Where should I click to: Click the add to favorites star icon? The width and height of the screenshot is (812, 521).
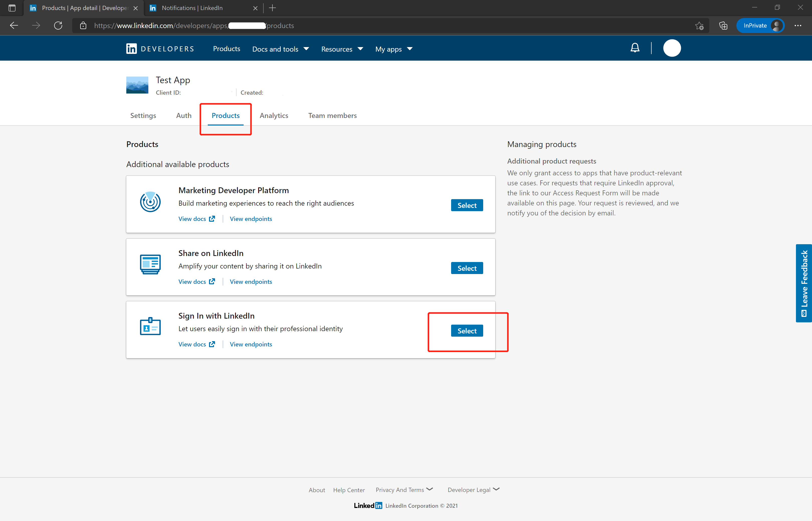click(699, 26)
